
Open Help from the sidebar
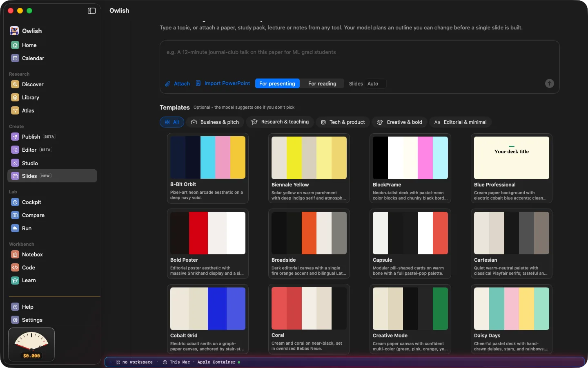coord(52,307)
